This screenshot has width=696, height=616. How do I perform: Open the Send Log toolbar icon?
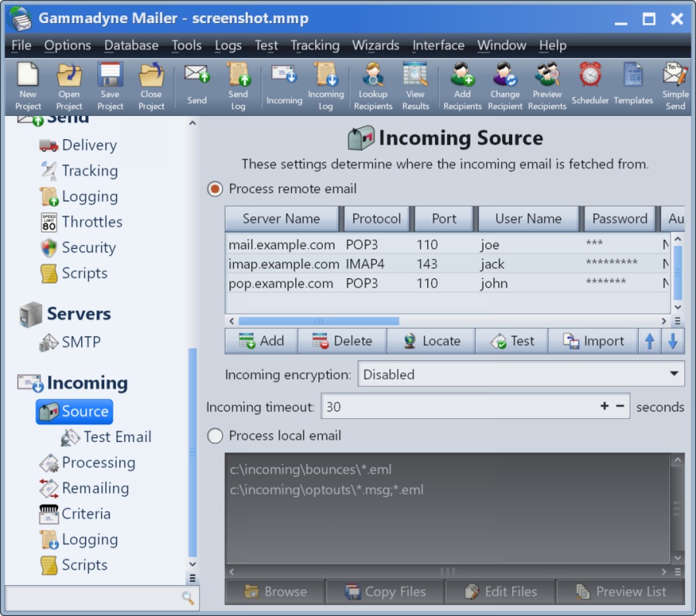tap(239, 86)
